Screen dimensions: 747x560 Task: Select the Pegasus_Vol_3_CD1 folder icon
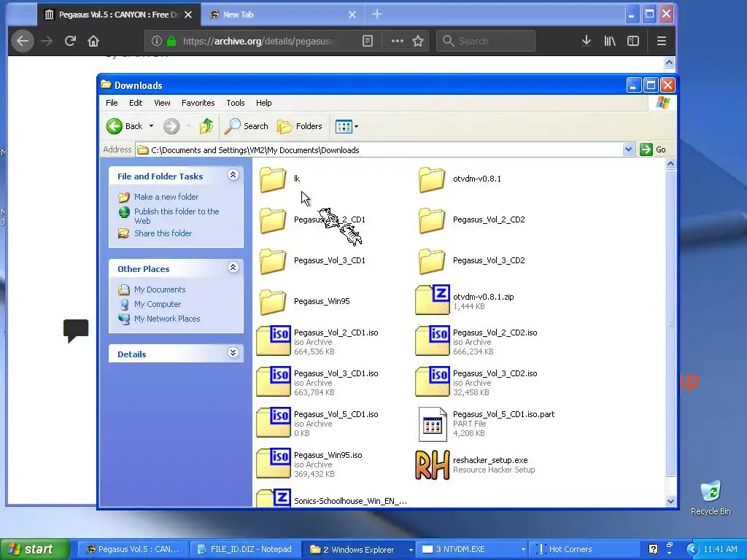coord(273,261)
